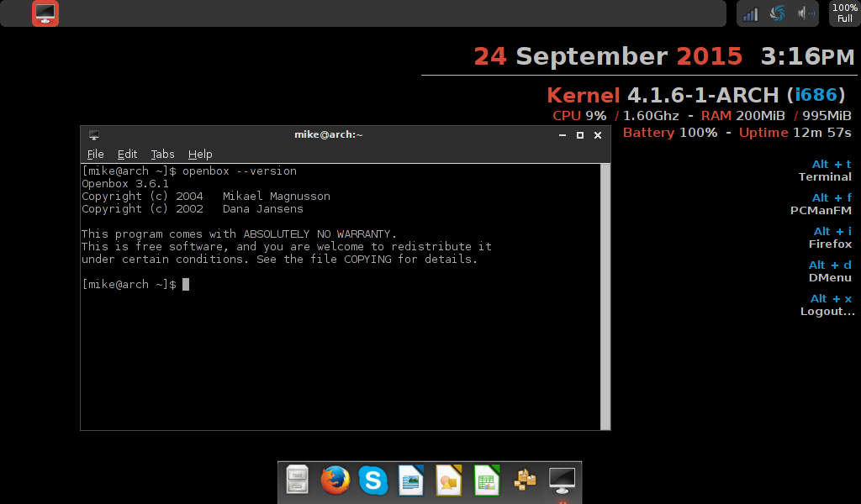
Task: Open the Edit menu in terminal
Action: coord(127,154)
